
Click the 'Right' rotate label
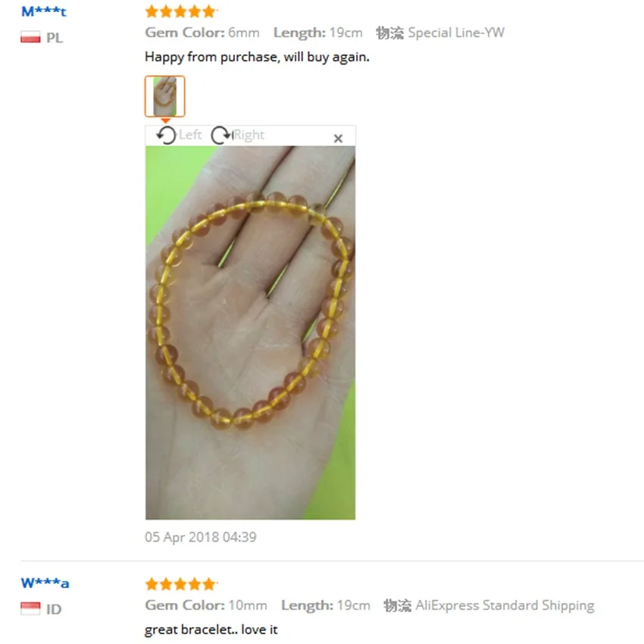point(249,135)
